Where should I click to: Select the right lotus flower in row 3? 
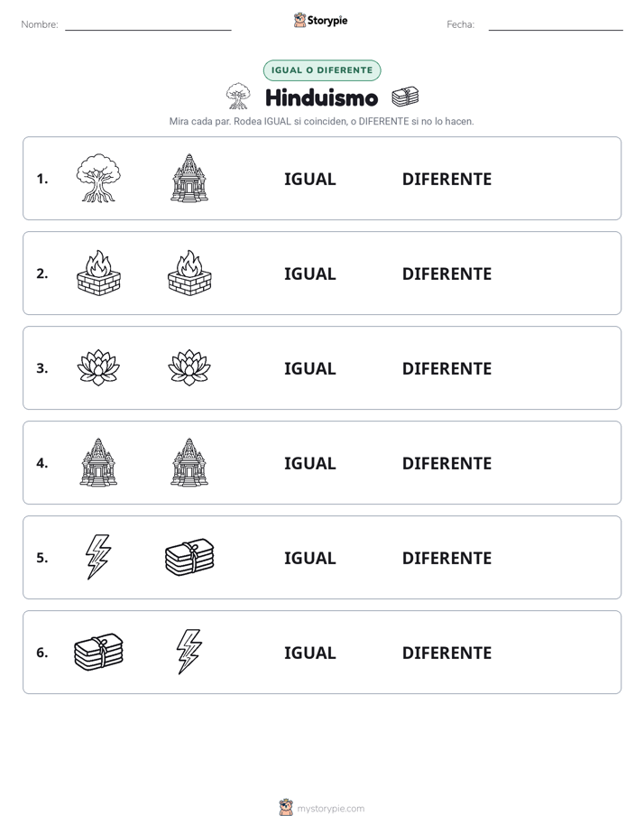pyautogui.click(x=189, y=367)
